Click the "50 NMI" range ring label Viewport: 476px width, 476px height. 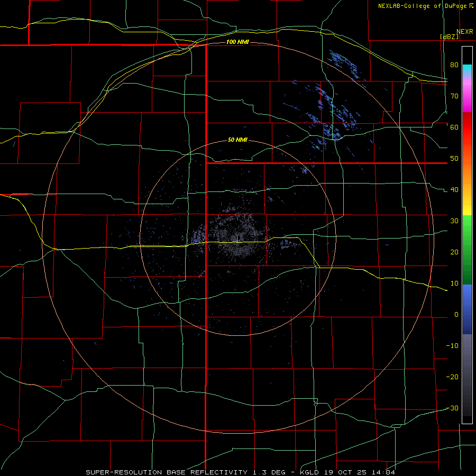click(x=237, y=140)
